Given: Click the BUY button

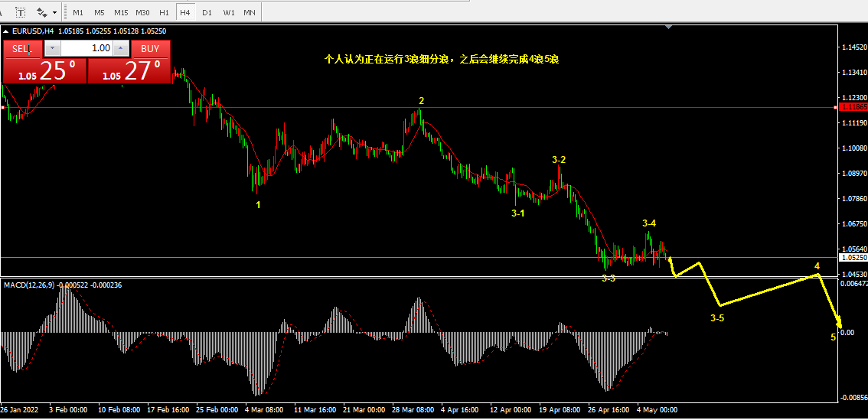Looking at the screenshot, I should tap(150, 49).
